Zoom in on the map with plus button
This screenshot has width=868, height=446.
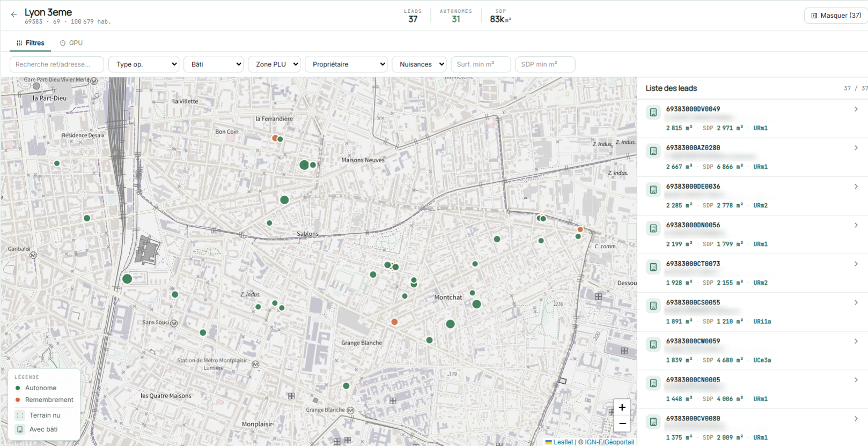click(x=622, y=407)
